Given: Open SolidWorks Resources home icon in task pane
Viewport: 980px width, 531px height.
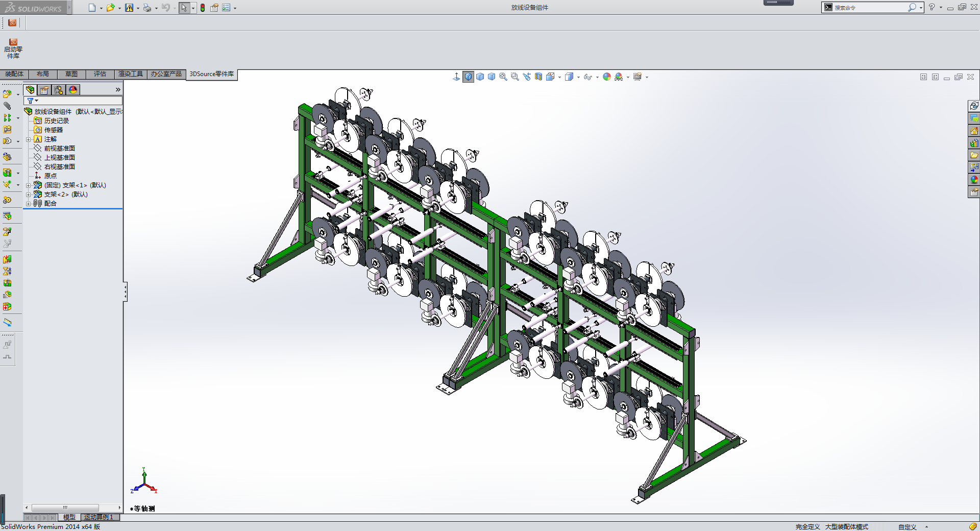Looking at the screenshot, I should tap(974, 131).
